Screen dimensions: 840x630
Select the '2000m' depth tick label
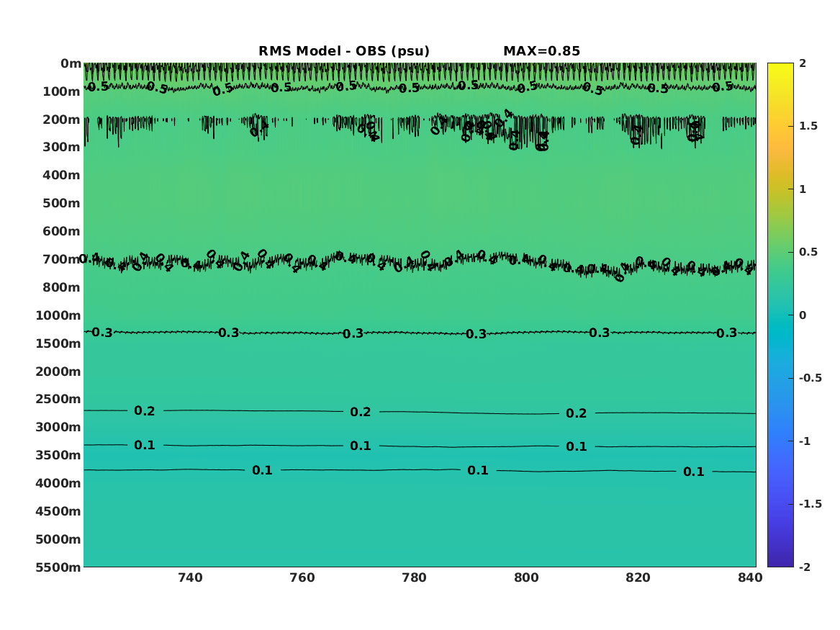coord(58,372)
